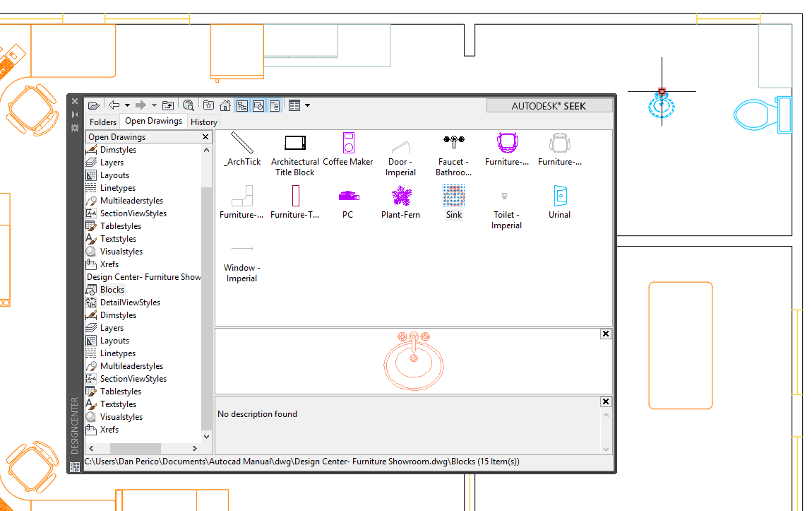Open the Views display dropdown

(308, 105)
